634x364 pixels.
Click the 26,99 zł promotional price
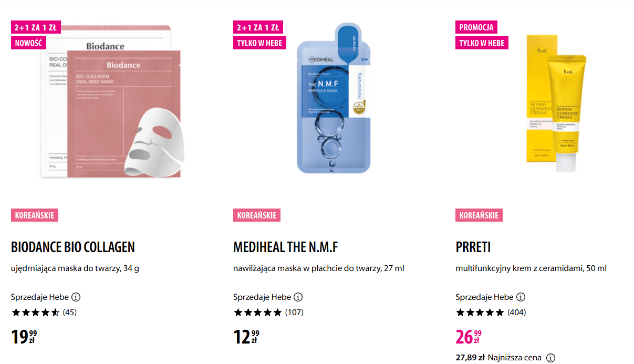[x=469, y=337]
